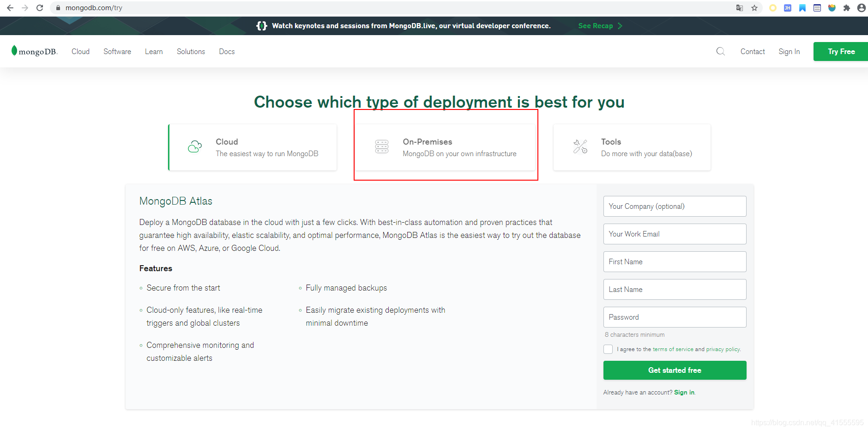Select the On-Premises deployment tab
868x431 pixels.
click(446, 147)
